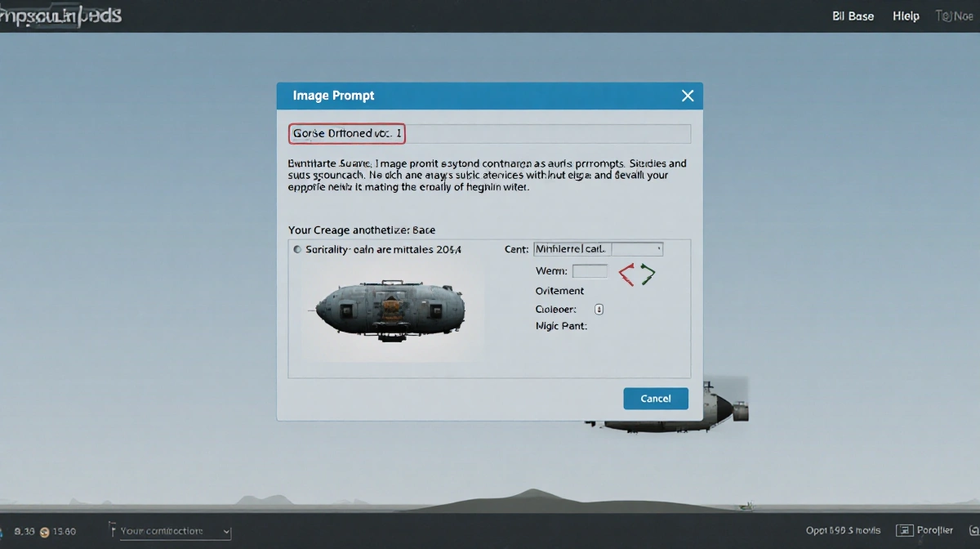Click the filter icon inside Your contributions box
The height and width of the screenshot is (549, 980).
click(112, 530)
